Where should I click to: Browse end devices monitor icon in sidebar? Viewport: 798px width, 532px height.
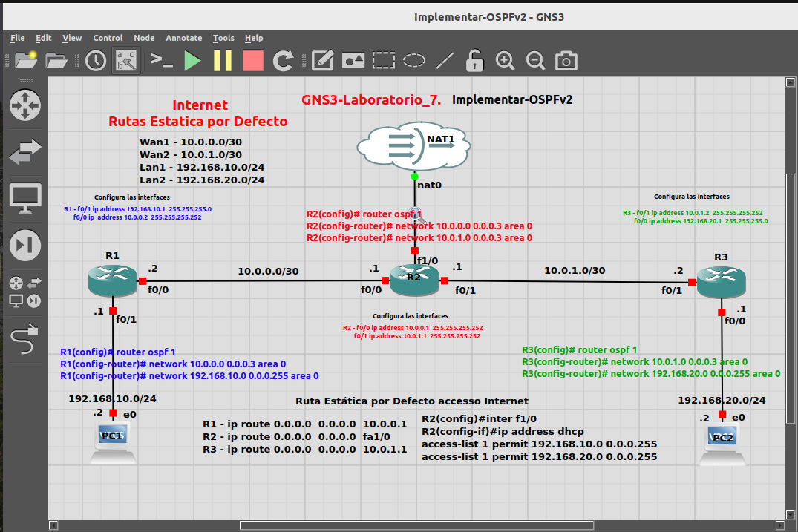click(25, 198)
